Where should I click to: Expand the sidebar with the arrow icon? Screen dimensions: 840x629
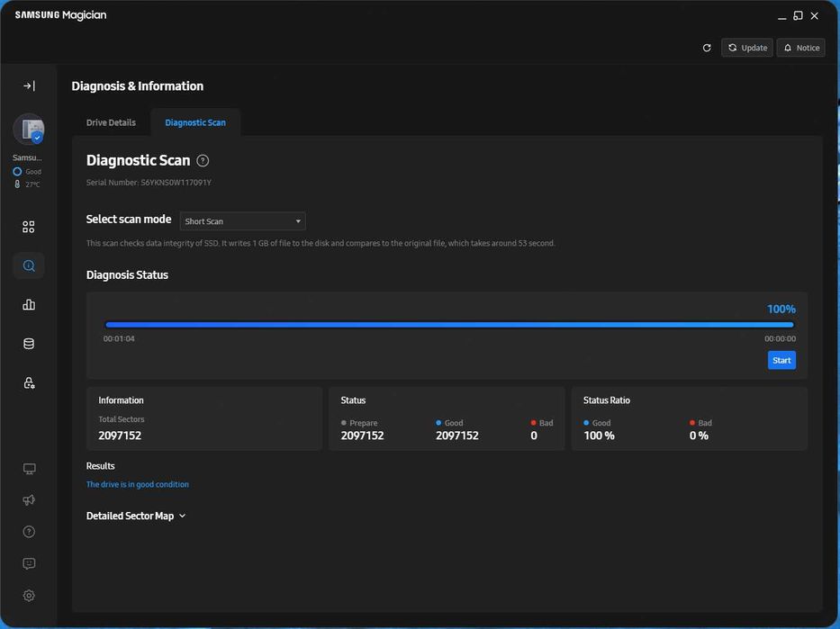tap(29, 86)
